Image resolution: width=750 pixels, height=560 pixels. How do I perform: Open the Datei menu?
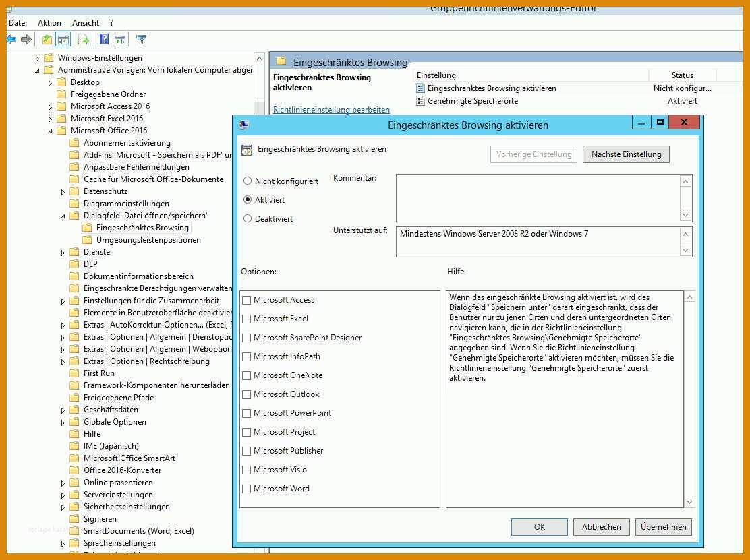coord(18,22)
